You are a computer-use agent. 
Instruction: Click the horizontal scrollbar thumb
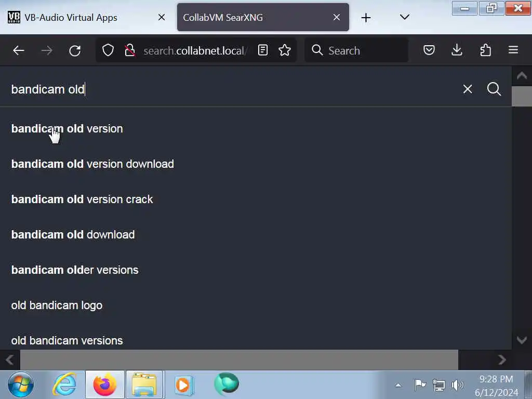[x=239, y=360]
